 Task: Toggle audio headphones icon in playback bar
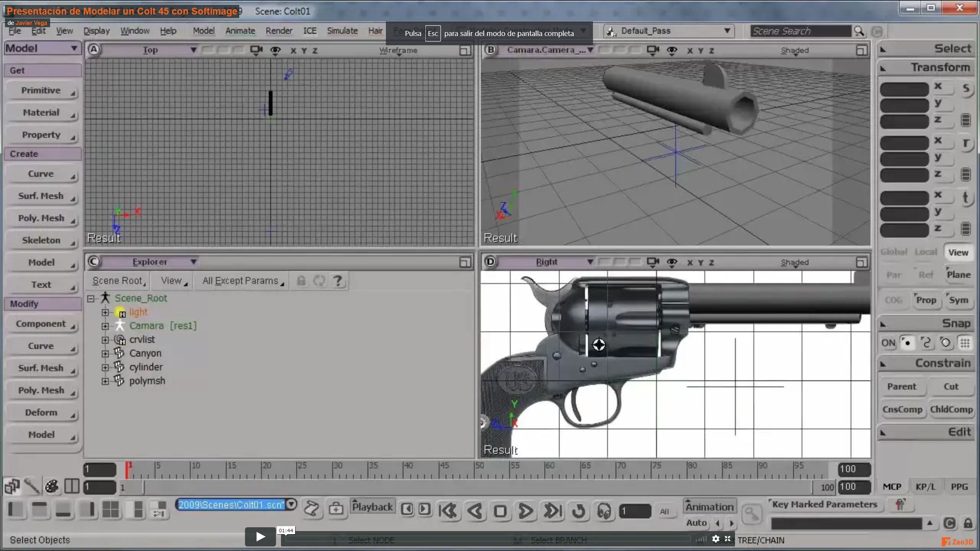pos(604,511)
